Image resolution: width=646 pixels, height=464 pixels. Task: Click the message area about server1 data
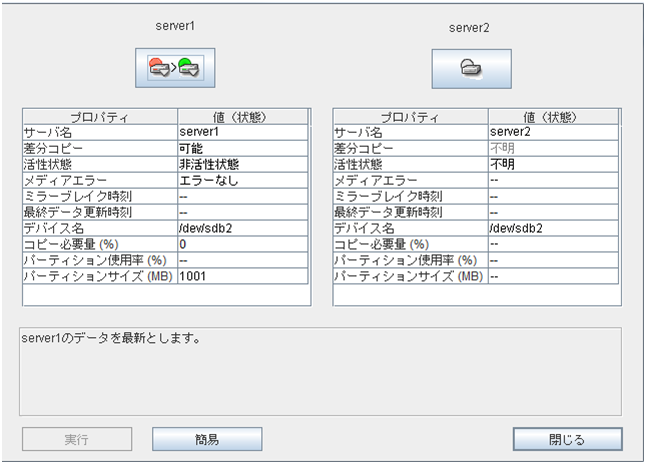[x=322, y=370]
